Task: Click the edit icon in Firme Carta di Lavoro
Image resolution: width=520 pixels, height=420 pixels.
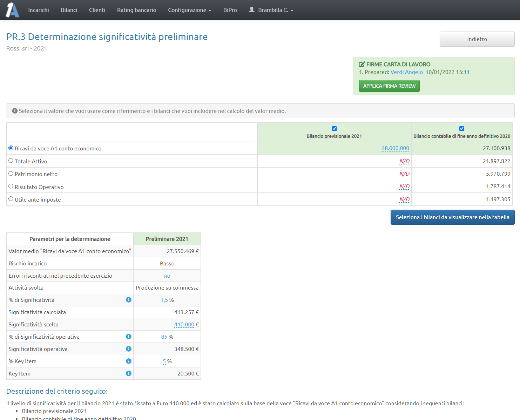Action: [362, 65]
